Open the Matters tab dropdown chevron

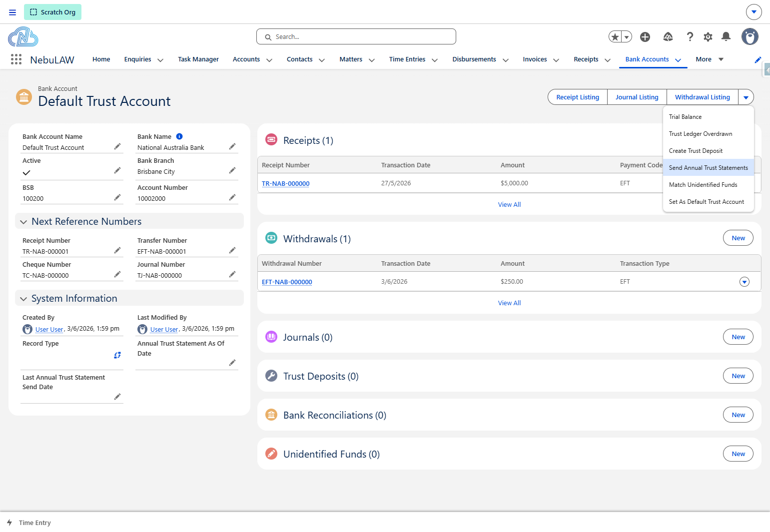click(x=372, y=60)
